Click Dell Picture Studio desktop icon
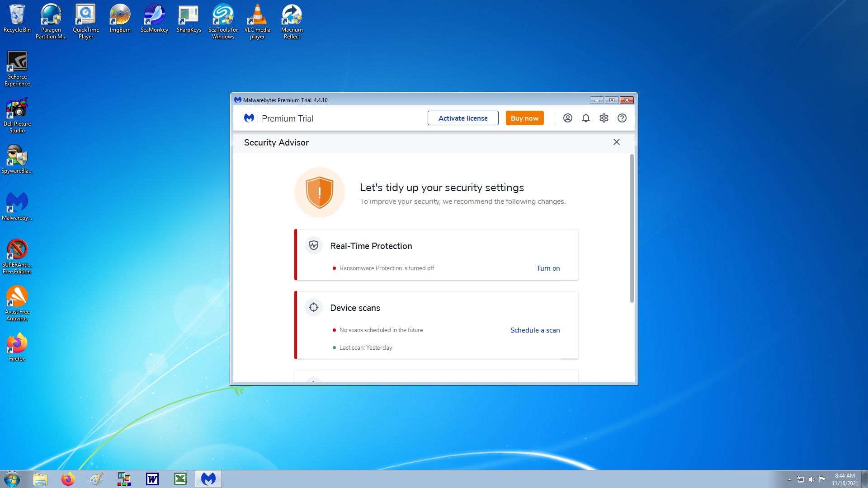Screen dimensions: 868x488 click(17, 115)
